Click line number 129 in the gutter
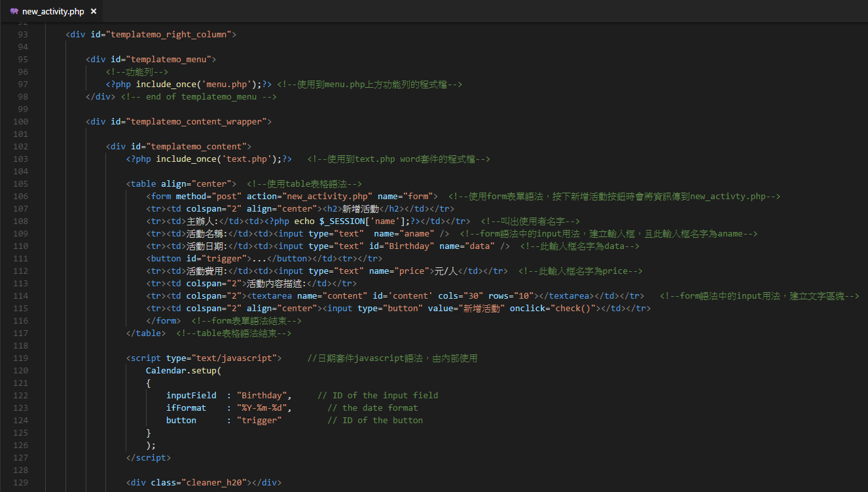Screen dimensions: 868x492 [x=21, y=482]
